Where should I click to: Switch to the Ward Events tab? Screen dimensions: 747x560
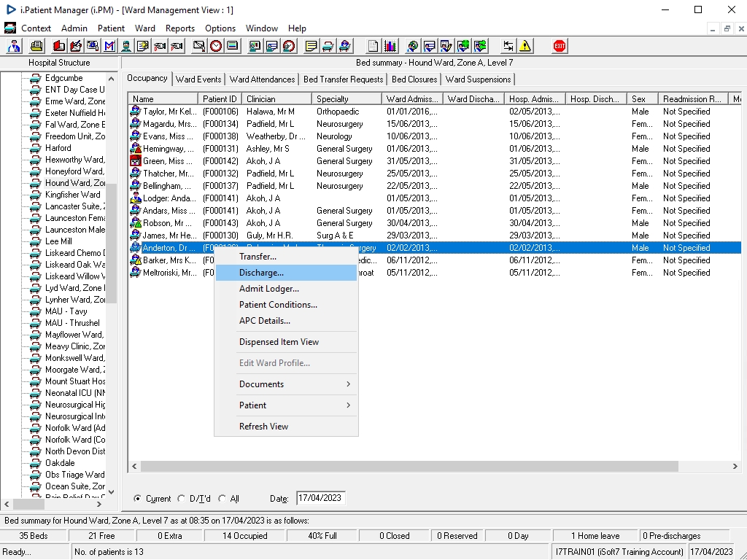pos(198,79)
